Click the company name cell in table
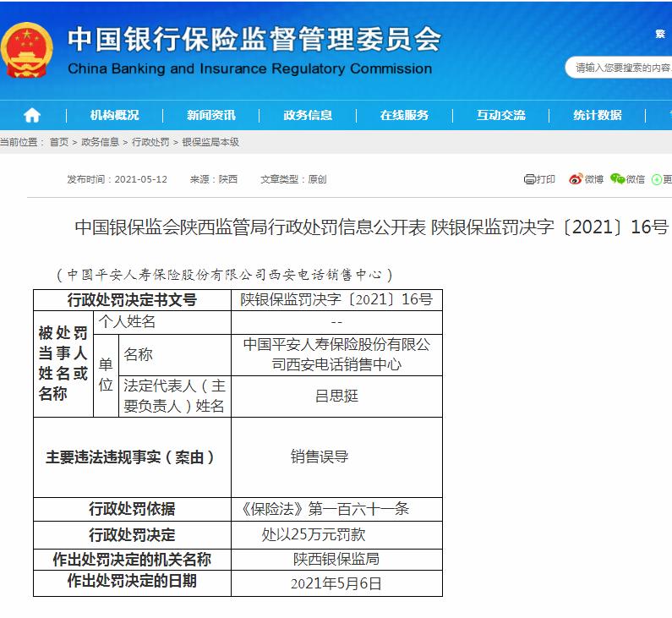The height and width of the screenshot is (618, 672). coord(336,355)
